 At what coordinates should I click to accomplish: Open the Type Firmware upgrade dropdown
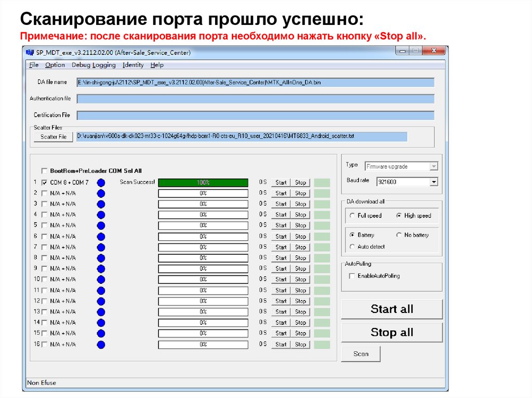coord(434,167)
